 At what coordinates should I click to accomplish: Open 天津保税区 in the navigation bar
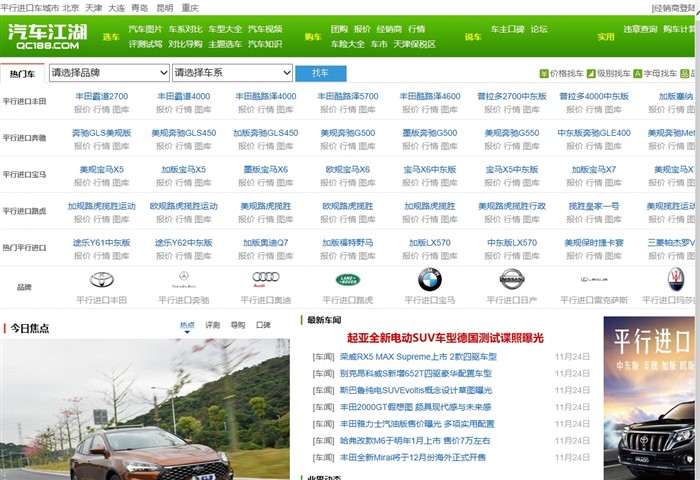tap(415, 44)
